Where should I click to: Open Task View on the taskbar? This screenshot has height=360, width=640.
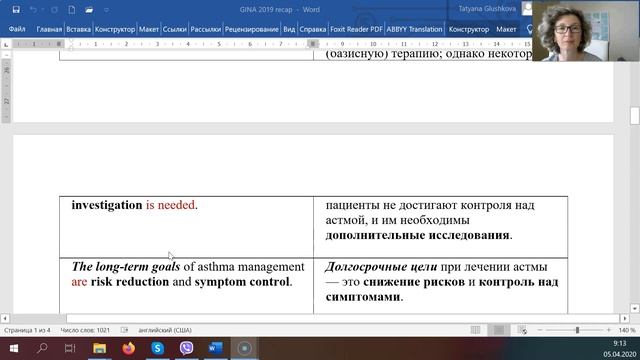(x=70, y=348)
